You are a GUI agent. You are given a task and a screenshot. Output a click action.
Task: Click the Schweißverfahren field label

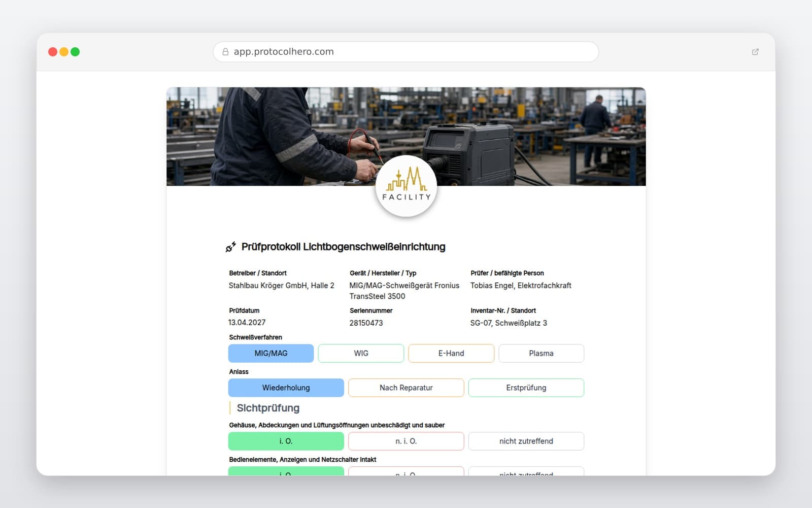[x=255, y=337]
